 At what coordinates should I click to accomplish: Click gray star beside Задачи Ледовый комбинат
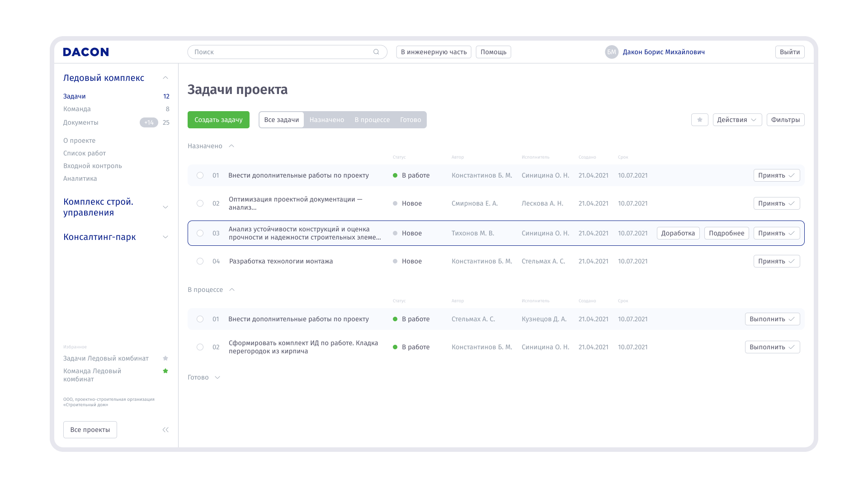(x=165, y=358)
